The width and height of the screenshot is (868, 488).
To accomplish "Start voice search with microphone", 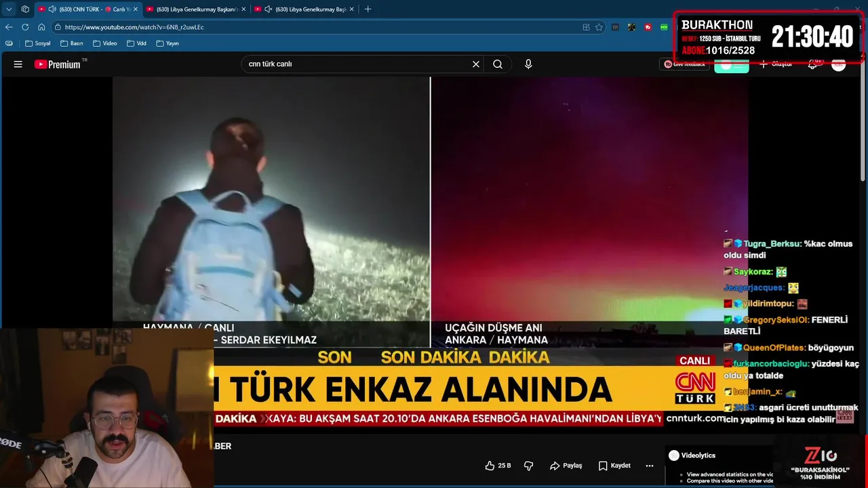I will (x=528, y=64).
